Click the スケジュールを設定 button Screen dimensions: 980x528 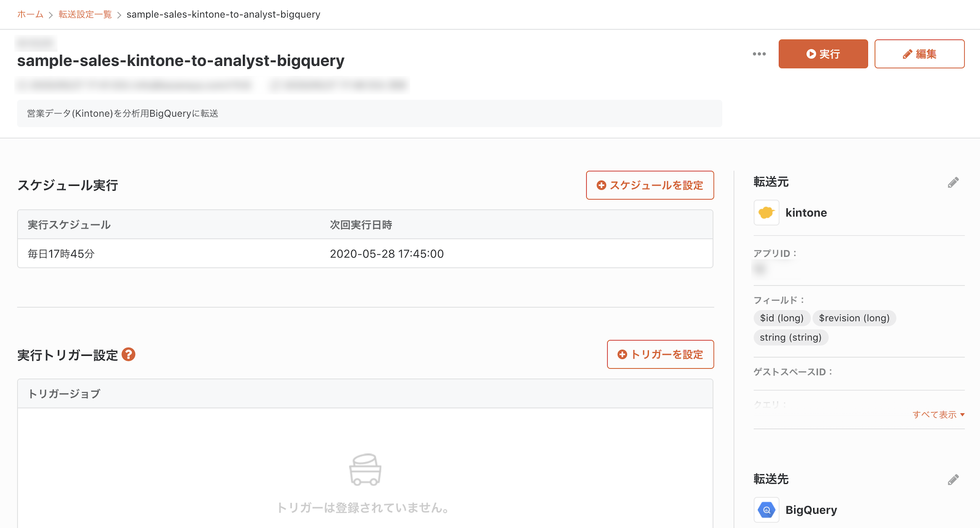pyautogui.click(x=650, y=185)
